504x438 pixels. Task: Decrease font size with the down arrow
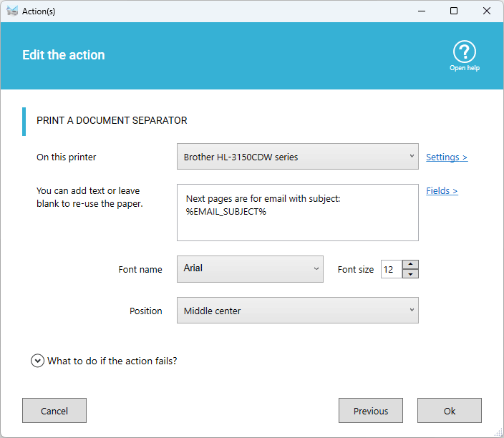pos(410,274)
